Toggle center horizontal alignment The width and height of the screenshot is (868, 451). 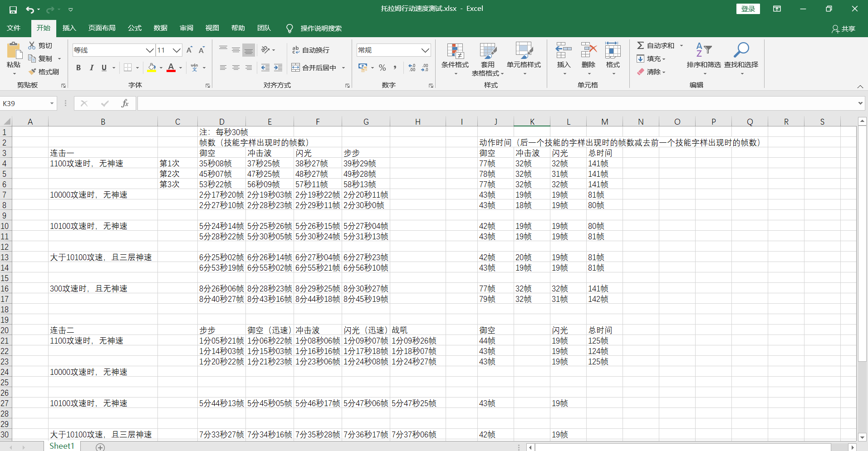[x=236, y=68]
